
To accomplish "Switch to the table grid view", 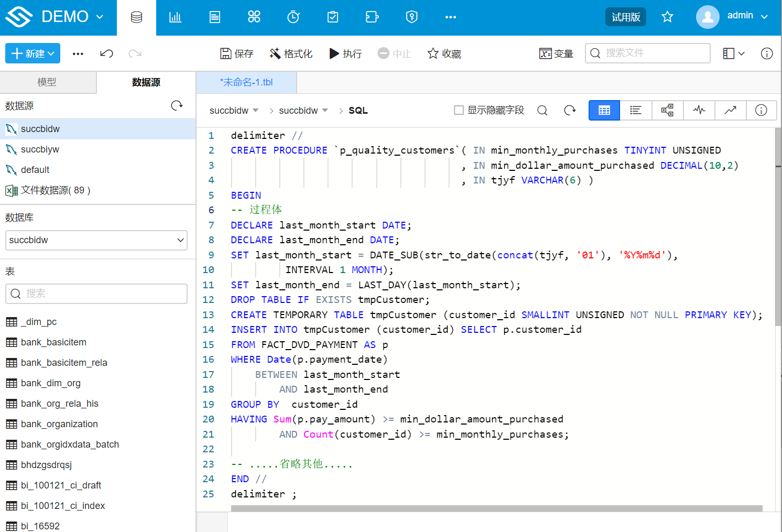I will click(x=604, y=110).
